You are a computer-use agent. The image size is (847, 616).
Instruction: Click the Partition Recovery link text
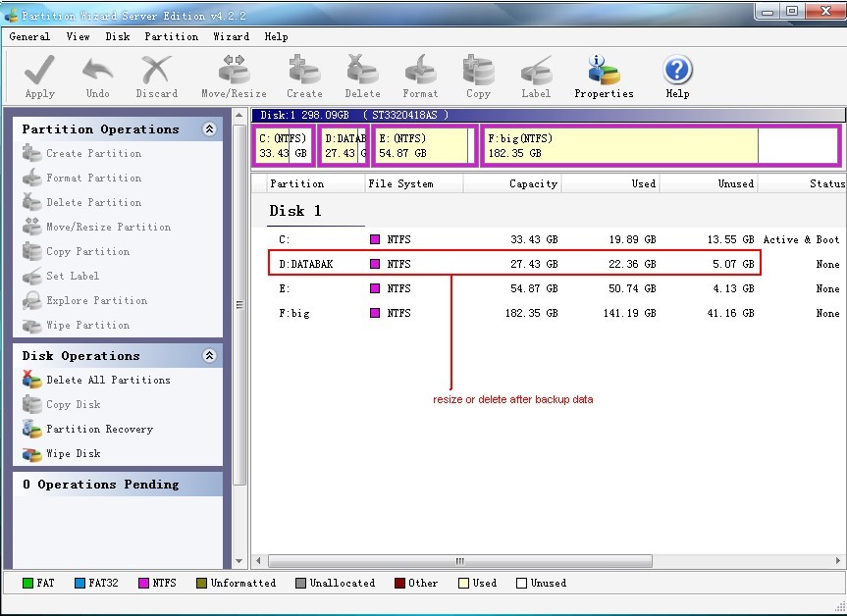point(100,430)
